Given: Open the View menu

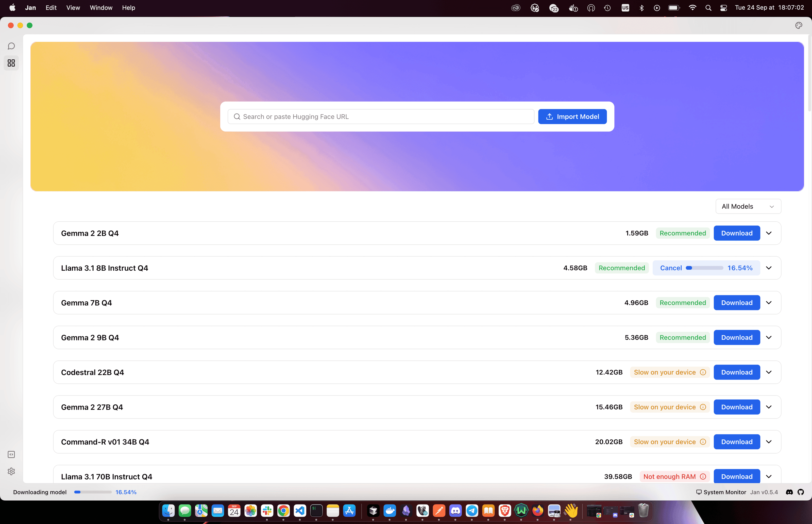Looking at the screenshot, I should pos(73,7).
